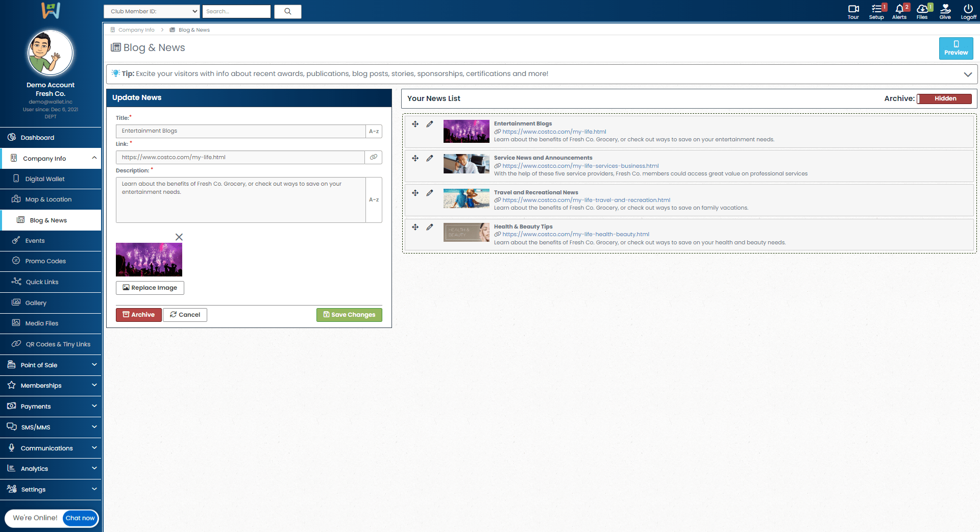The height and width of the screenshot is (532, 980).
Task: Click the Title input field
Action: 240,131
